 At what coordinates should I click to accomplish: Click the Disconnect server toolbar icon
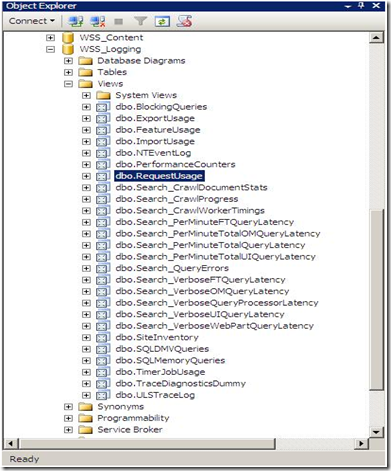tap(98, 22)
